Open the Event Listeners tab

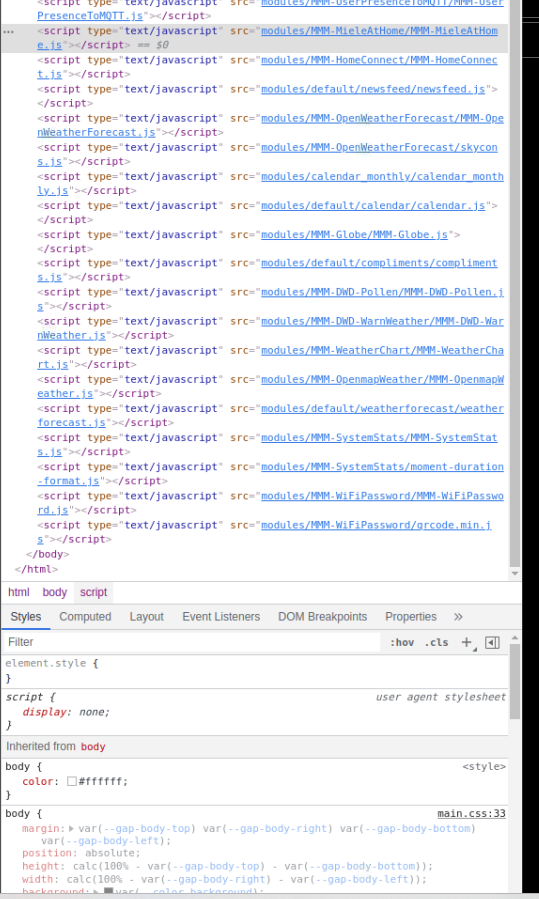221,617
